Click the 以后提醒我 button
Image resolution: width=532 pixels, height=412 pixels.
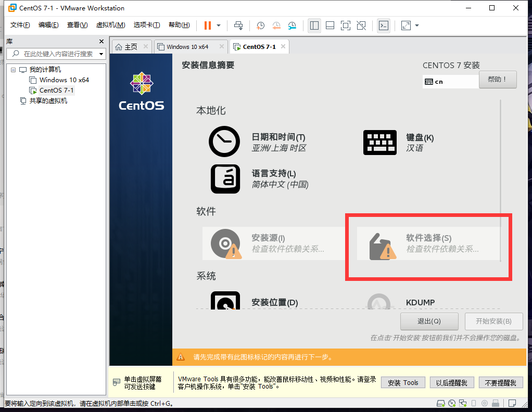point(452,382)
